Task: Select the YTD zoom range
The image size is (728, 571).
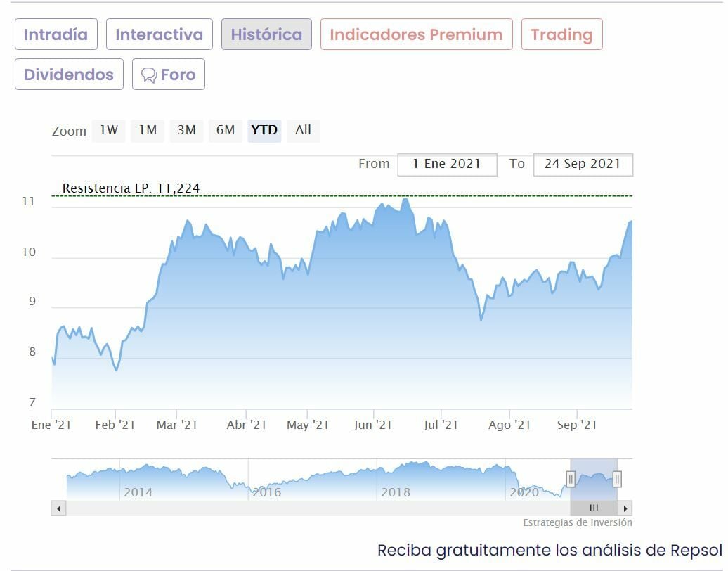Action: point(264,130)
